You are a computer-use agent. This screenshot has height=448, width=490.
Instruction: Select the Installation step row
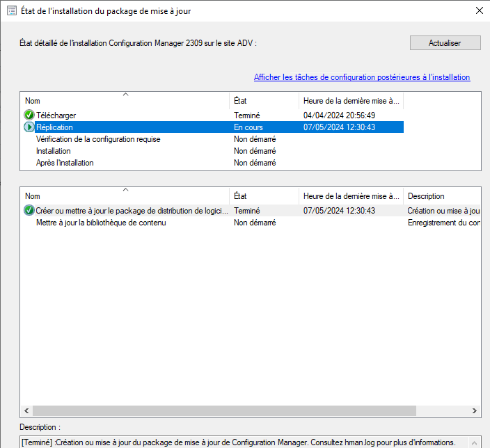tap(214, 151)
